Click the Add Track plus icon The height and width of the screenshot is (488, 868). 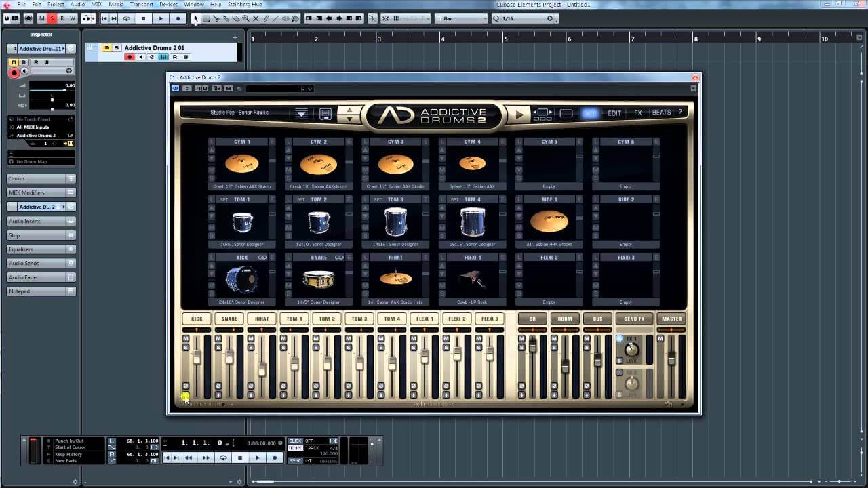point(235,37)
